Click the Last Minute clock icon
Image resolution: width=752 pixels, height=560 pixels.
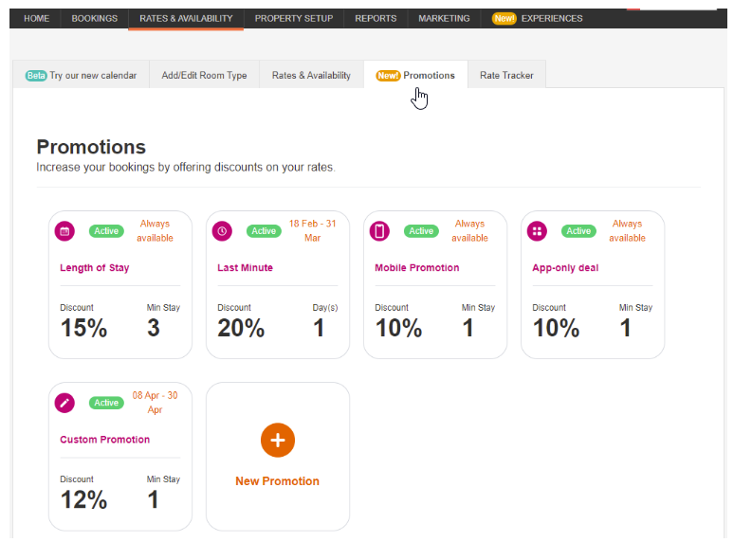222,231
